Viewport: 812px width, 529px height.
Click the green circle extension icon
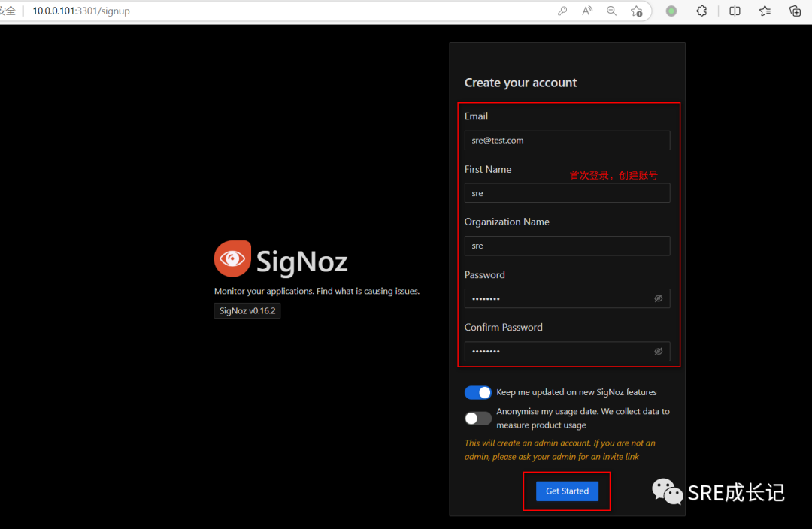click(x=671, y=11)
